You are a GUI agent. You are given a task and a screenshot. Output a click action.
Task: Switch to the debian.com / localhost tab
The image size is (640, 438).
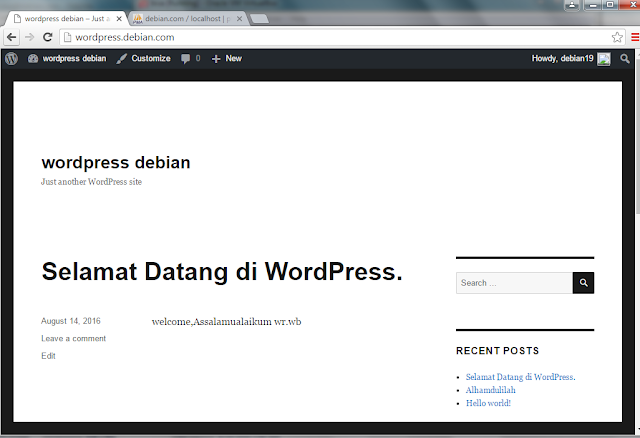tap(188, 19)
